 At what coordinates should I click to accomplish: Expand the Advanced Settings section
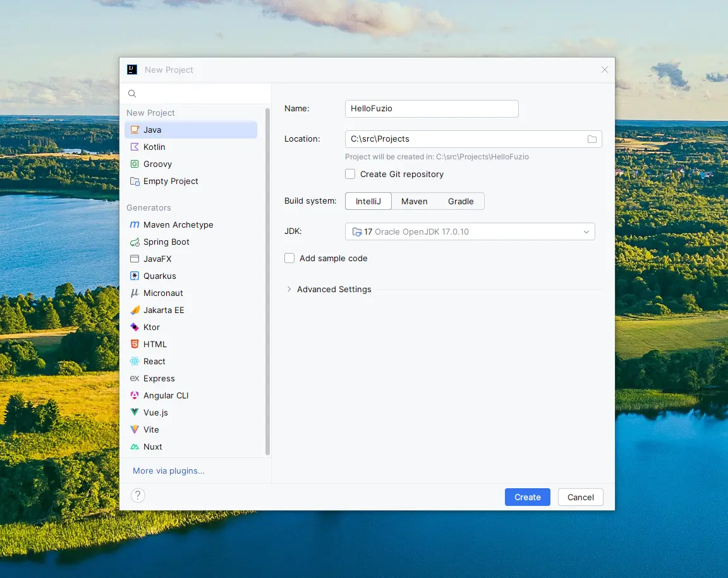pos(289,290)
